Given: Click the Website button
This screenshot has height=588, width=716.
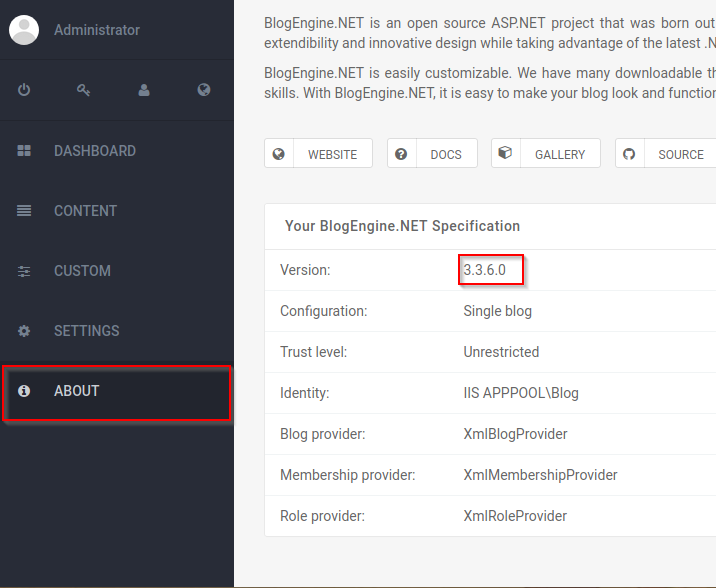Looking at the screenshot, I should (319, 154).
